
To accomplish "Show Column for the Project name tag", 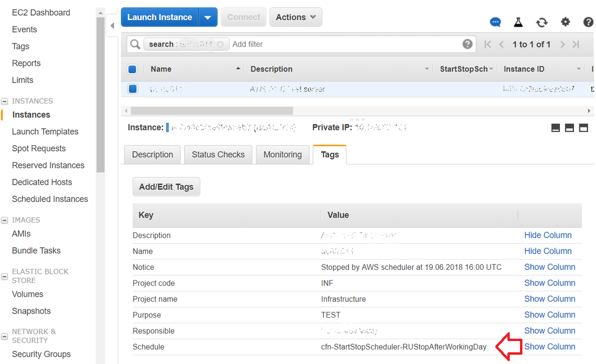I will click(x=550, y=299).
